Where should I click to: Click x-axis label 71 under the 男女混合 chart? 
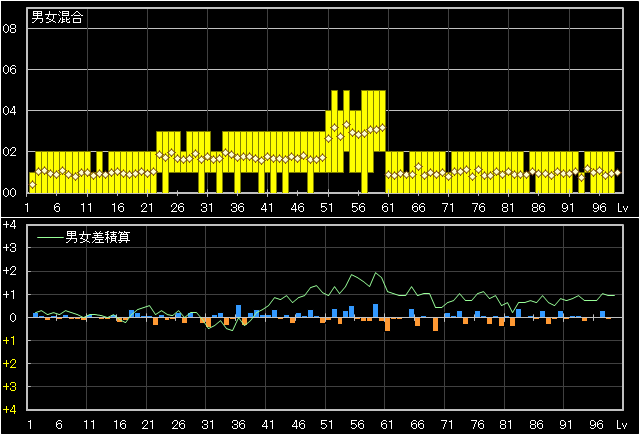pos(448,208)
